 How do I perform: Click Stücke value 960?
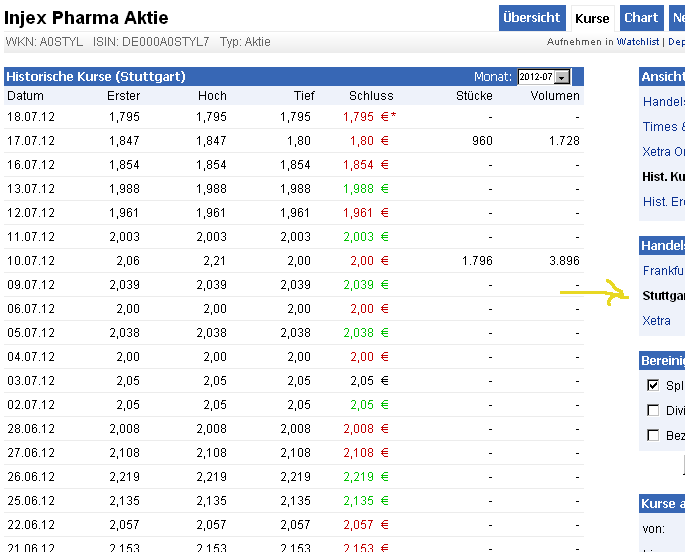pyautogui.click(x=482, y=141)
